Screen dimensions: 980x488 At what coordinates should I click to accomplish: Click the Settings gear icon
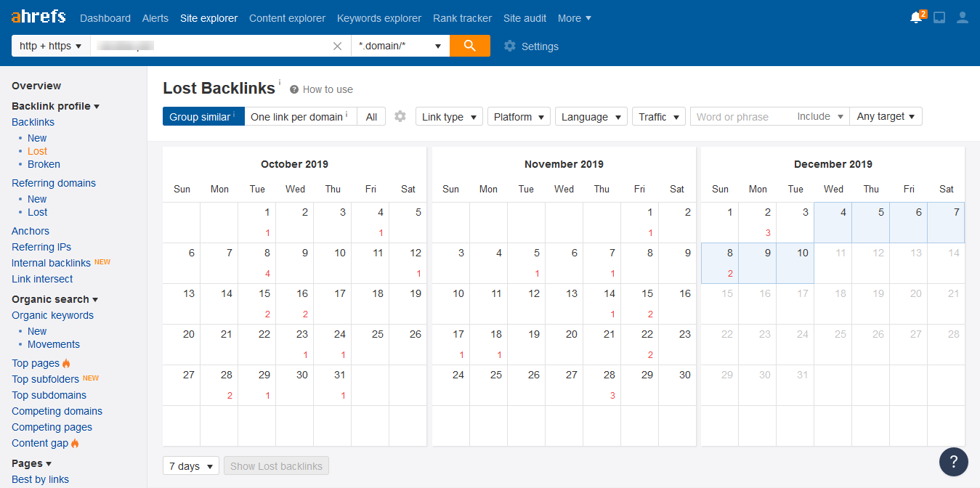[x=510, y=46]
